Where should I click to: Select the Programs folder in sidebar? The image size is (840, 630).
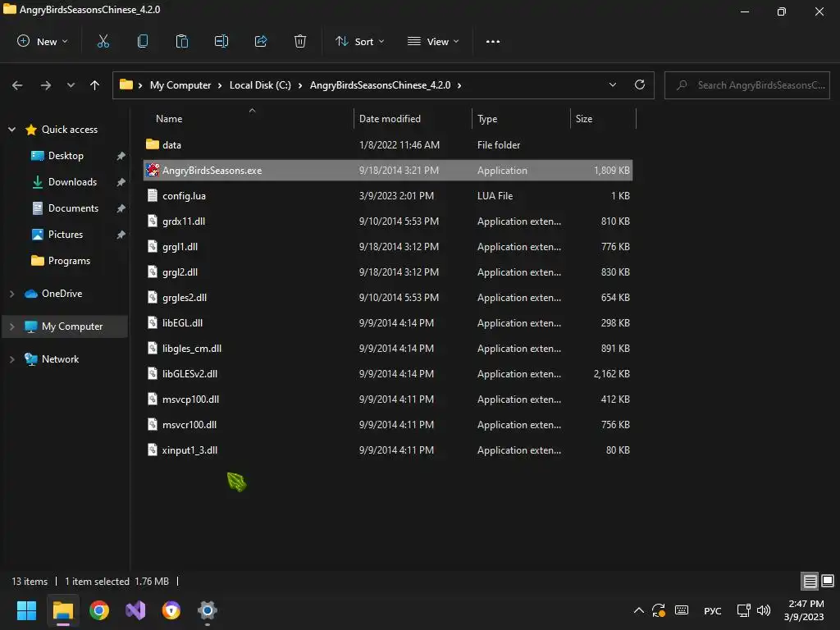(x=69, y=260)
